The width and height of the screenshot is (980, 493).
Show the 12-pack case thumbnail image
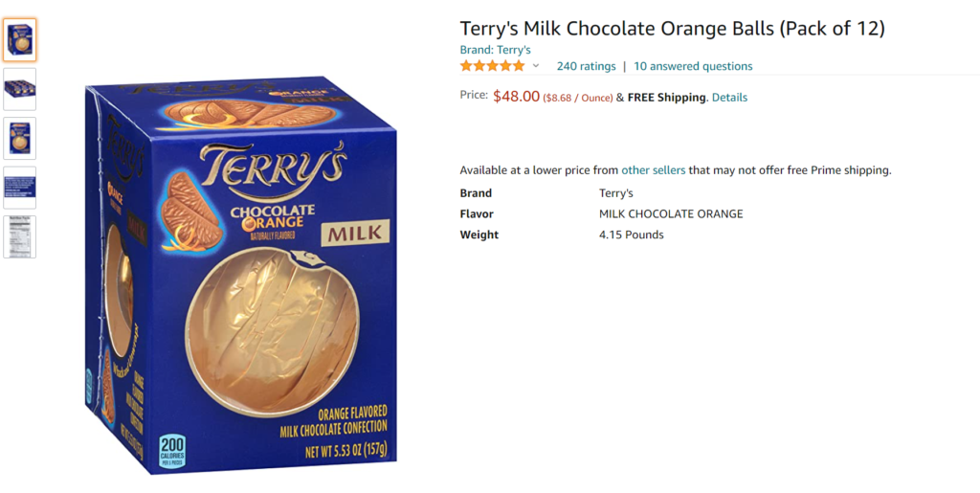coord(19,89)
